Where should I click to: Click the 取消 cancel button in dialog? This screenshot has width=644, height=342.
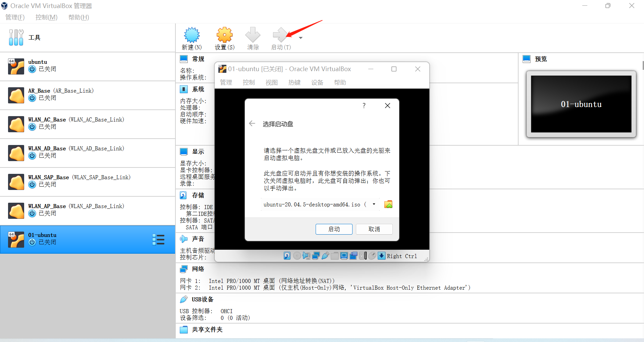point(374,229)
